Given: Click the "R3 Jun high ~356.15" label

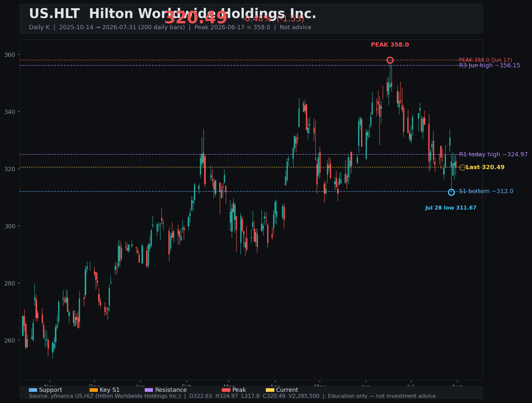Looking at the screenshot, I should click(x=489, y=65).
